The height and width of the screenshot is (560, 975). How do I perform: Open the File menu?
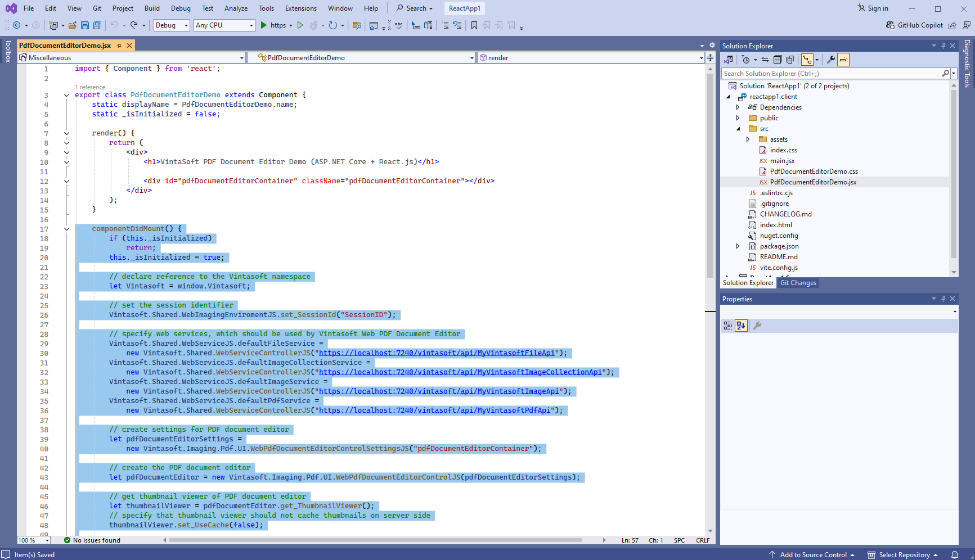(x=29, y=8)
